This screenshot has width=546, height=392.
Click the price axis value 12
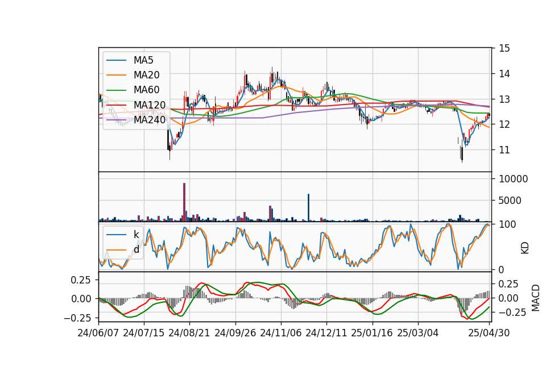click(x=504, y=124)
